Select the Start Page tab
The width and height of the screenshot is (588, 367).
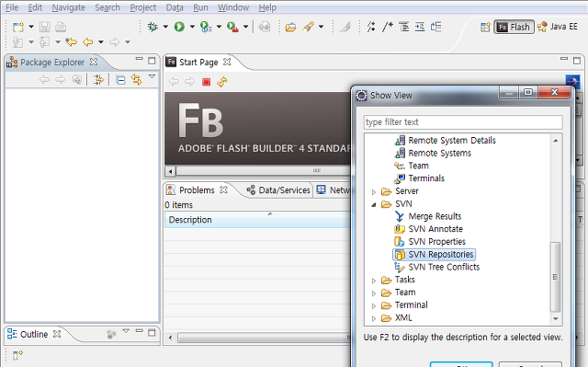point(198,63)
